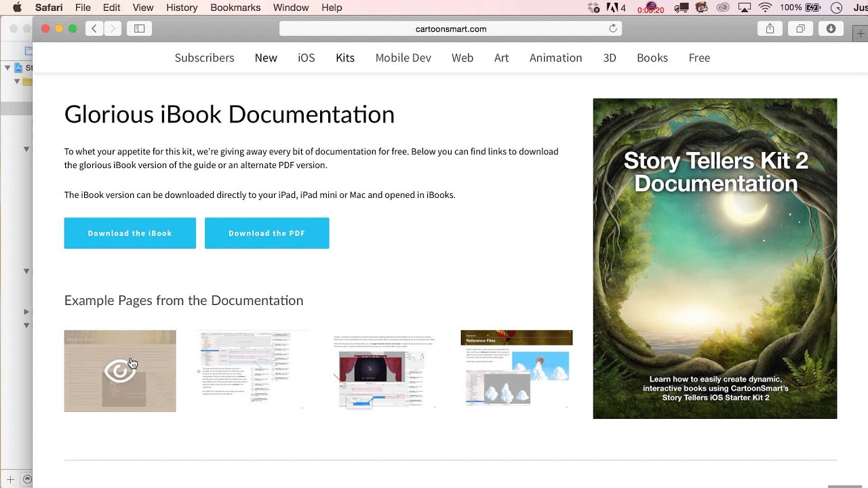868x488 pixels.
Task: Open the 3D navigation link
Action: pyautogui.click(x=610, y=58)
